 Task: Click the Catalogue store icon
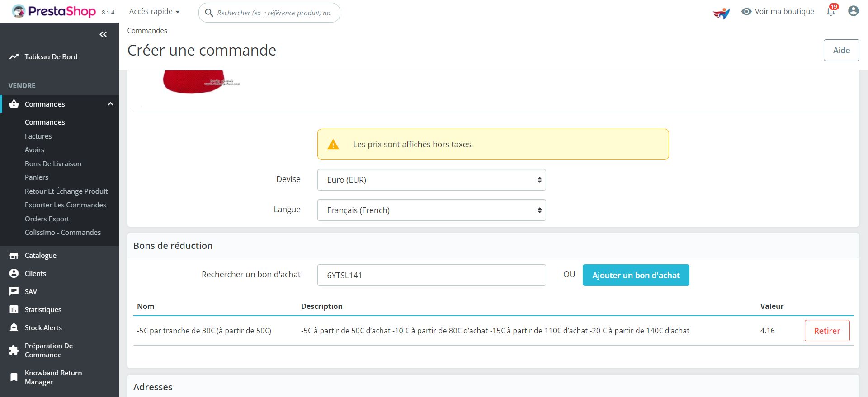coord(14,255)
